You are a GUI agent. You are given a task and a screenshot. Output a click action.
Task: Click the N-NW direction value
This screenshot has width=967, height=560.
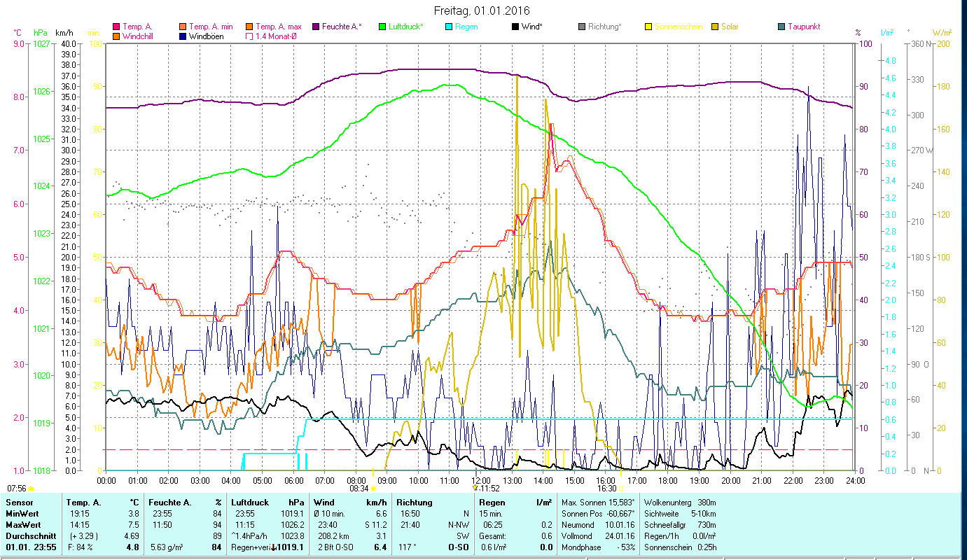(x=459, y=525)
